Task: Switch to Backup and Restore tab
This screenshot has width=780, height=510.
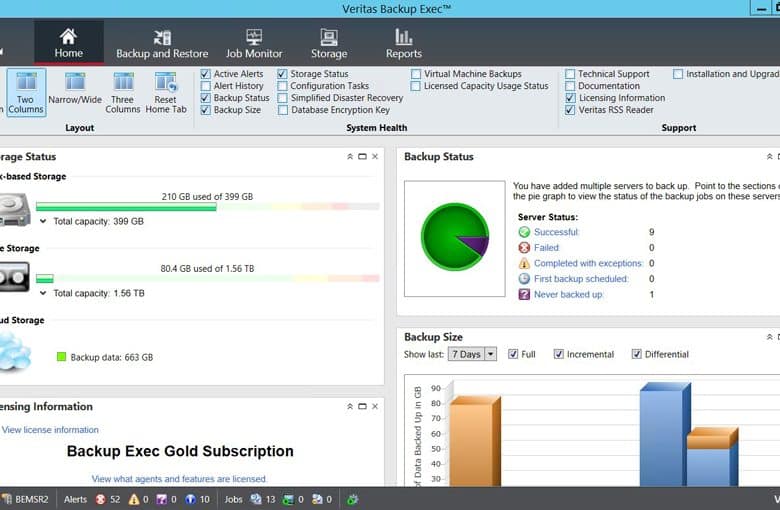Action: pos(162,43)
